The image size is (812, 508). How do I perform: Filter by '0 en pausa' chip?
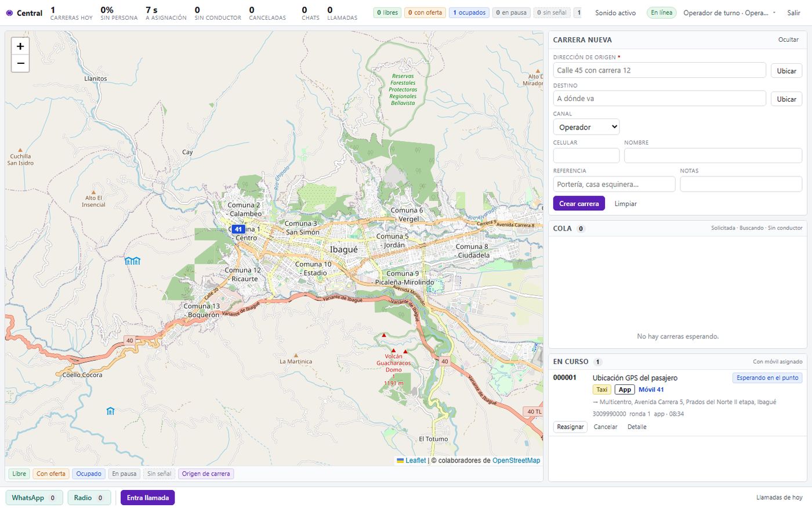click(511, 13)
